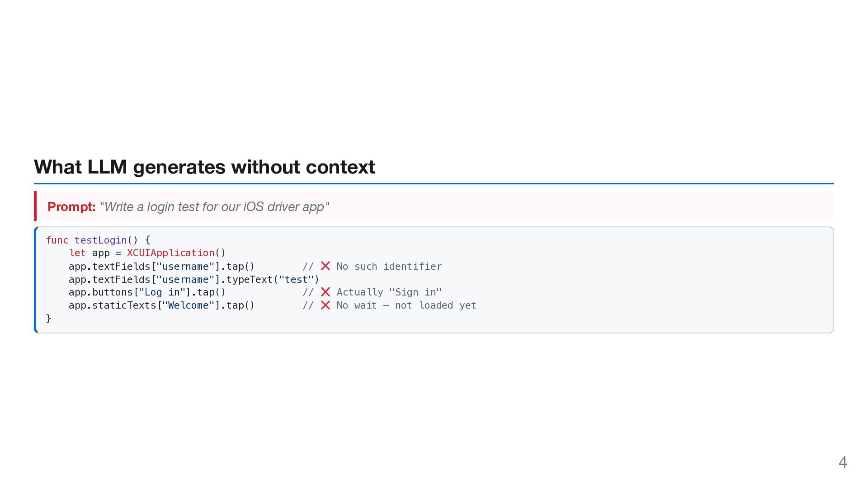Click the "func" keyword in the code block
The width and height of the screenshot is (868, 488).
(x=57, y=240)
